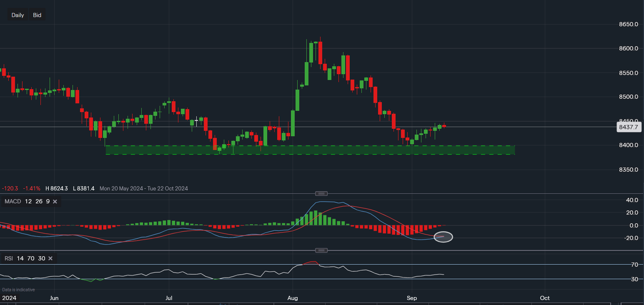Click the Aug label on the time axis
The height and width of the screenshot is (305, 644).
point(293,298)
